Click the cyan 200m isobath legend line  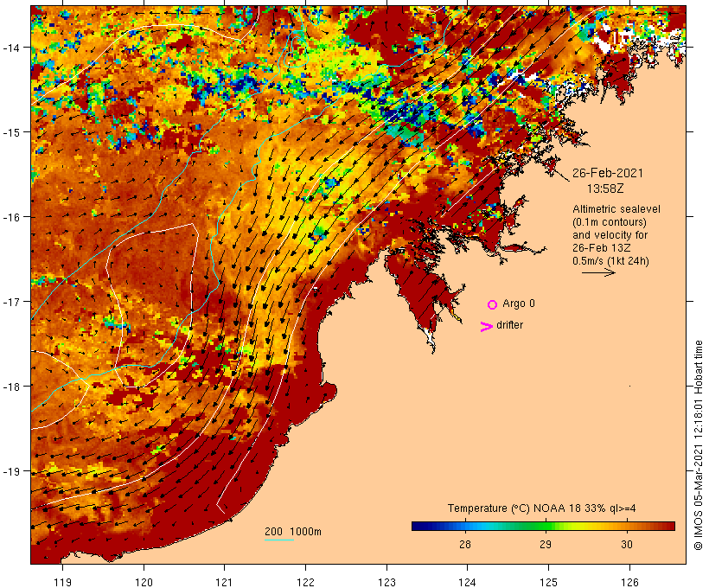pyautogui.click(x=279, y=540)
